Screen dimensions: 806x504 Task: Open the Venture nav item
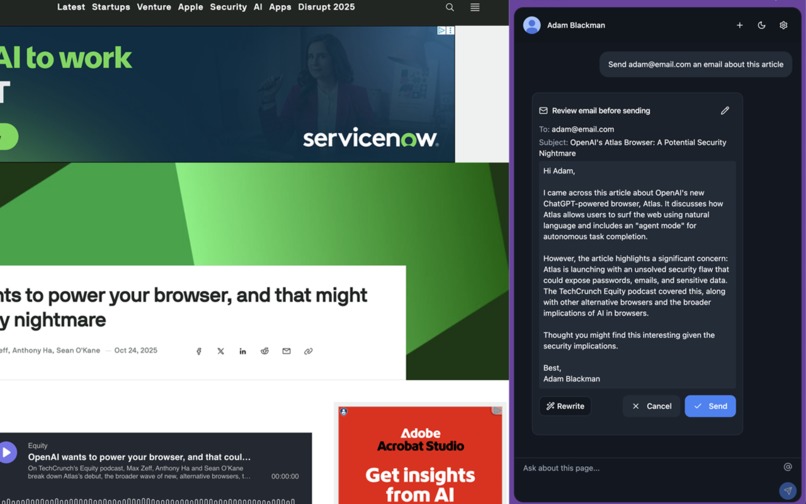154,7
